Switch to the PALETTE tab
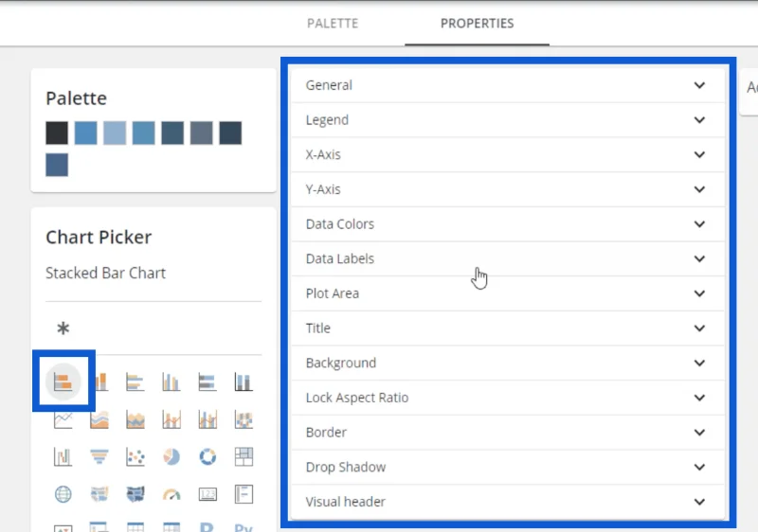This screenshot has width=758, height=532. 333,23
